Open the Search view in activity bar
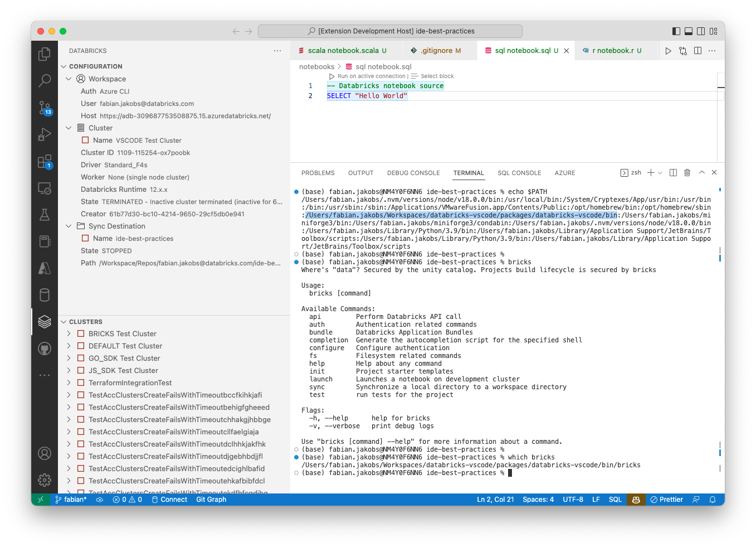Image resolution: width=756 pixels, height=547 pixels. tap(45, 80)
